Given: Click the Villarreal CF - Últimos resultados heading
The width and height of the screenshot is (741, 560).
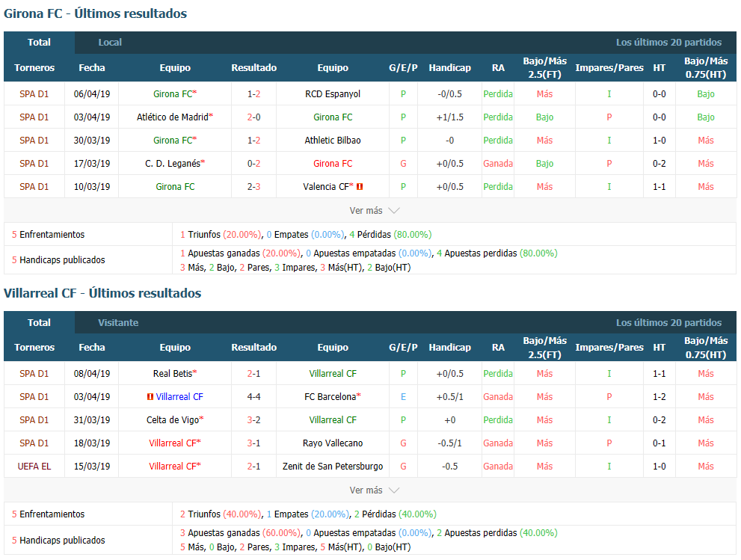Looking at the screenshot, I should (102, 293).
